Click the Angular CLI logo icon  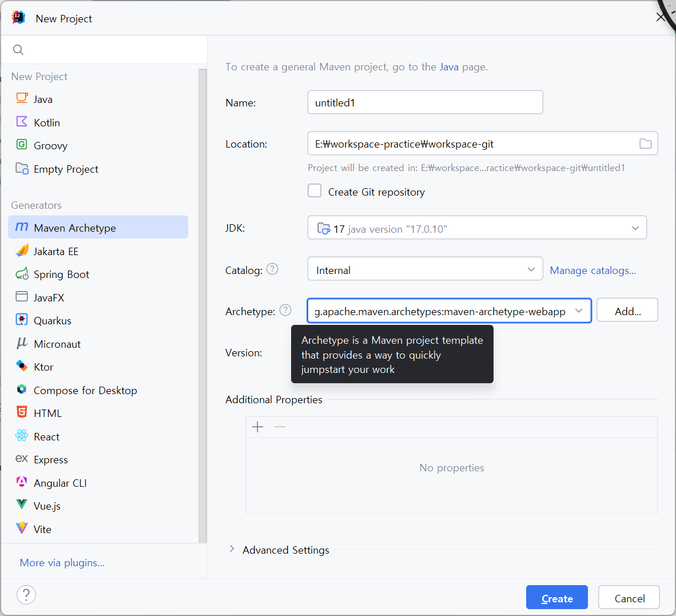[22, 482]
